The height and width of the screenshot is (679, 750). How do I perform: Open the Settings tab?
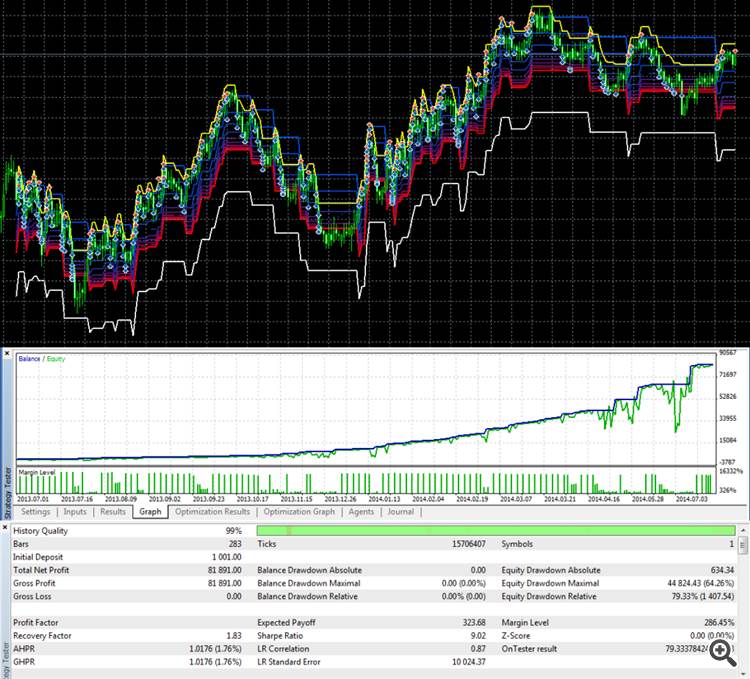coord(35,512)
